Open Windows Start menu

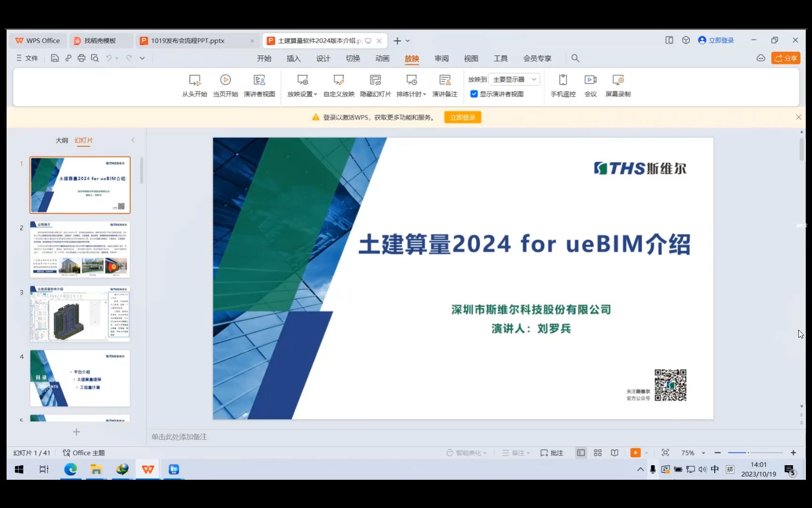click(x=19, y=469)
